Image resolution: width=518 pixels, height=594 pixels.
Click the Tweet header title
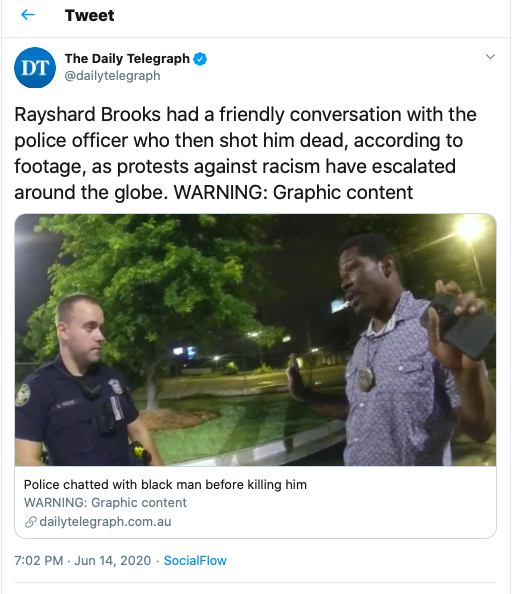pos(89,16)
